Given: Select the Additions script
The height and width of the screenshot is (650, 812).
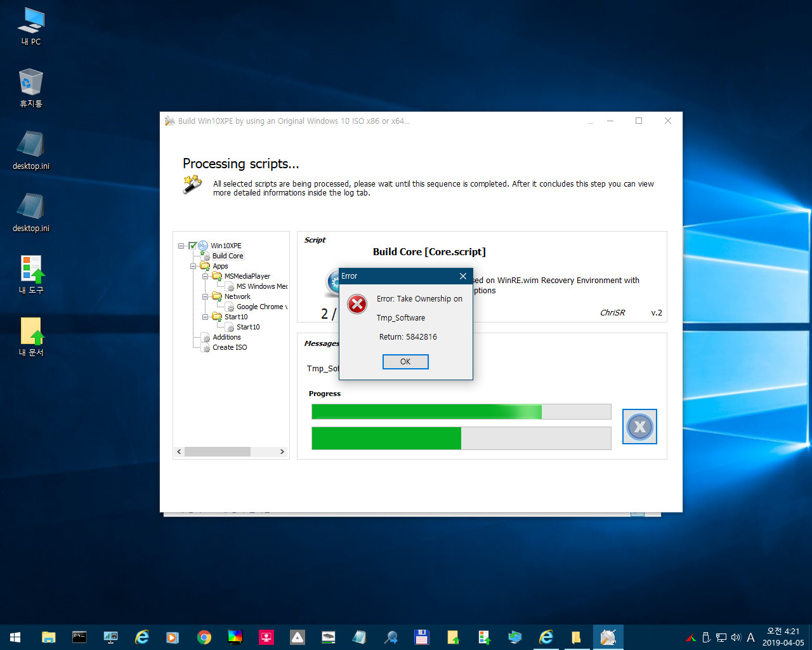Looking at the screenshot, I should coord(226,337).
